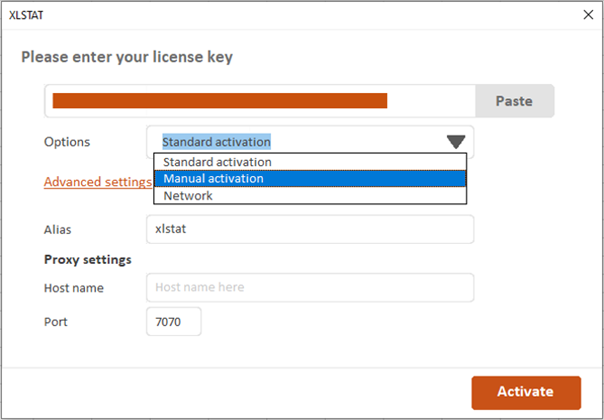This screenshot has width=604, height=420.
Task: Click the highlighted Standard activation combo box text
Action: tap(216, 142)
